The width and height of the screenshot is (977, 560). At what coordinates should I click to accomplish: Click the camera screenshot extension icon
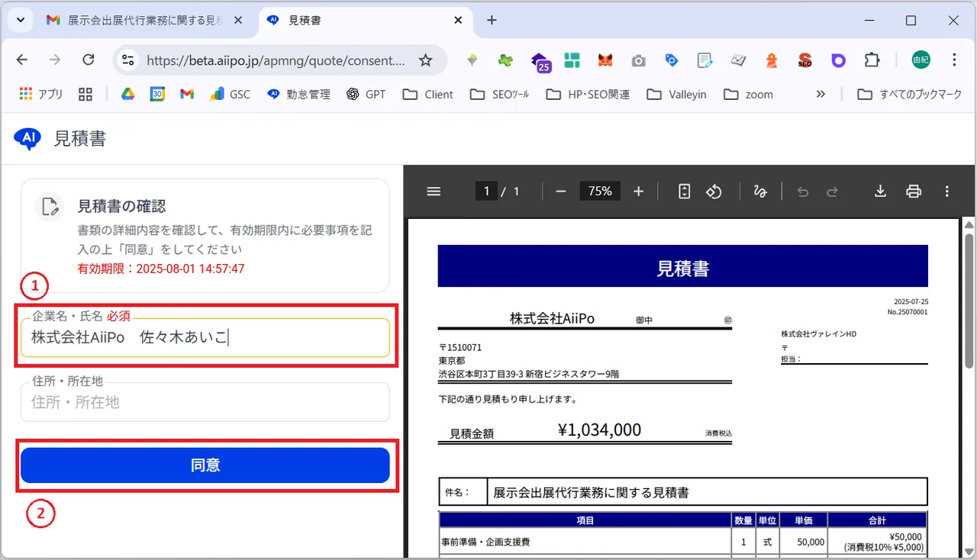pyautogui.click(x=638, y=60)
